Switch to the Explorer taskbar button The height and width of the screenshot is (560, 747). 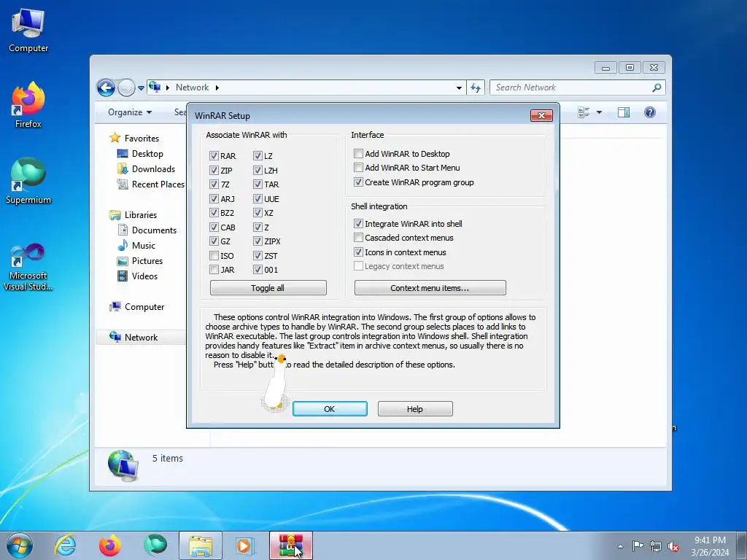(201, 545)
